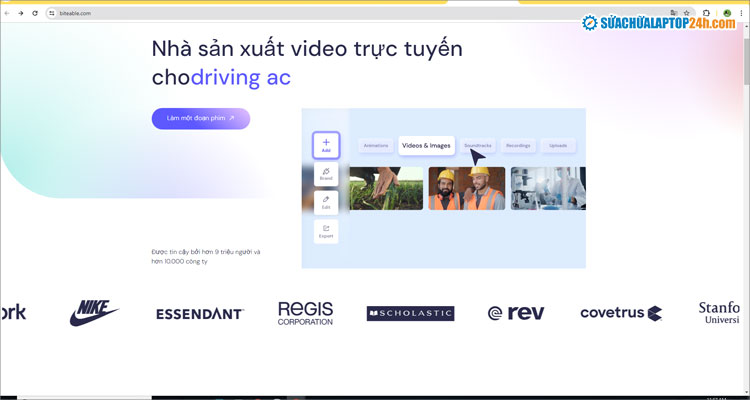Click the "Làm một đoạn phim" button
Viewport: 750px width, 400px height.
[201, 118]
